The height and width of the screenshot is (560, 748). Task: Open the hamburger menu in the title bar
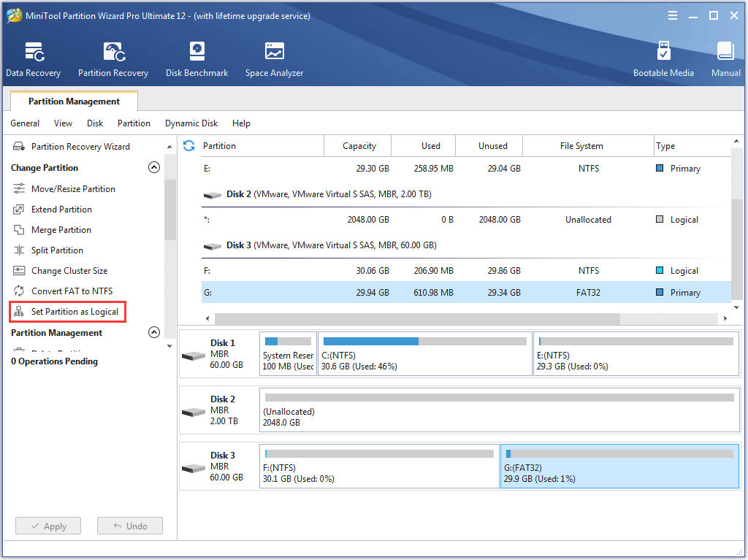point(673,16)
